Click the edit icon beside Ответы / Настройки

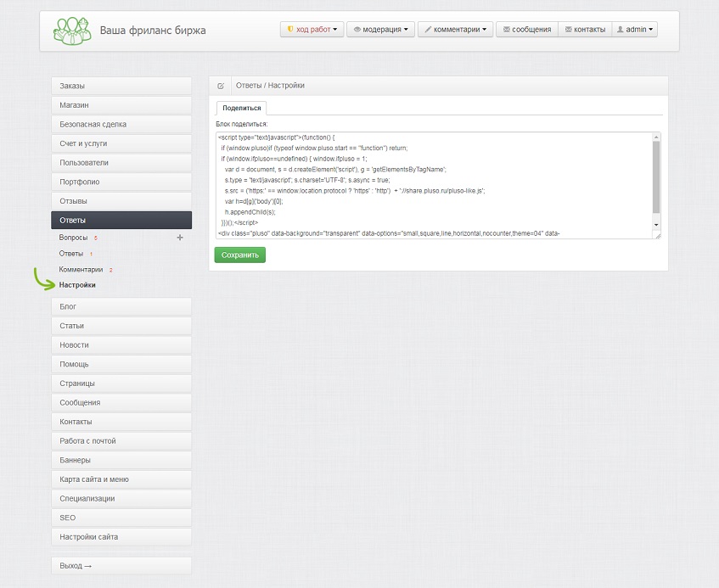coord(221,86)
